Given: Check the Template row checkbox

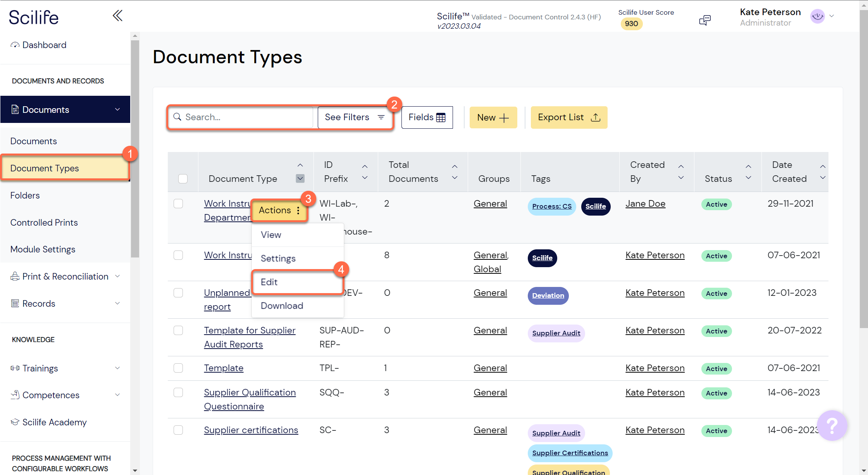Looking at the screenshot, I should tap(178, 368).
